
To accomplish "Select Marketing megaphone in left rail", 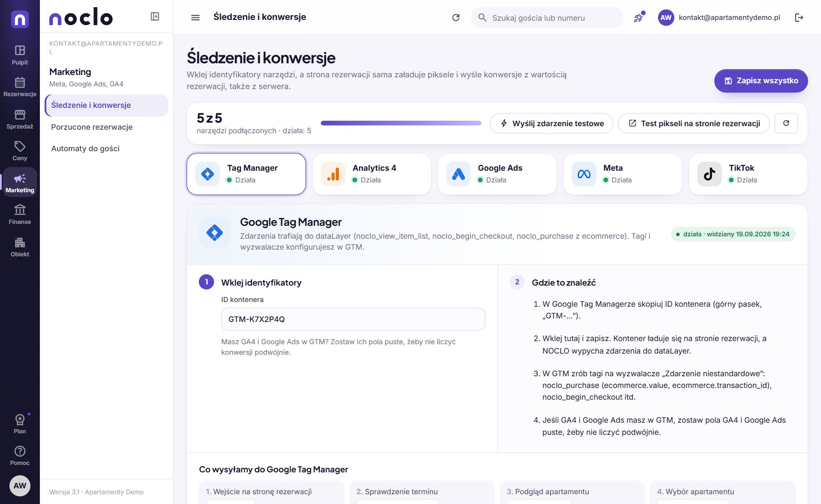I will coord(20,183).
